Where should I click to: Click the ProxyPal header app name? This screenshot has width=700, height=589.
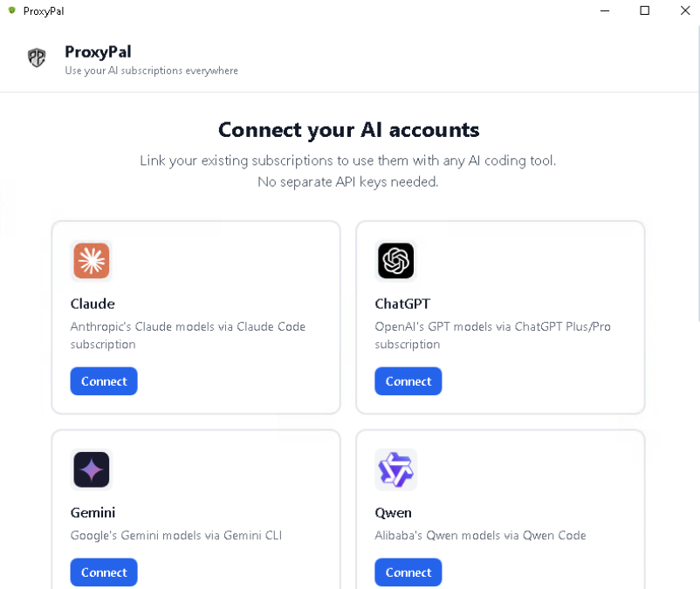coord(98,51)
